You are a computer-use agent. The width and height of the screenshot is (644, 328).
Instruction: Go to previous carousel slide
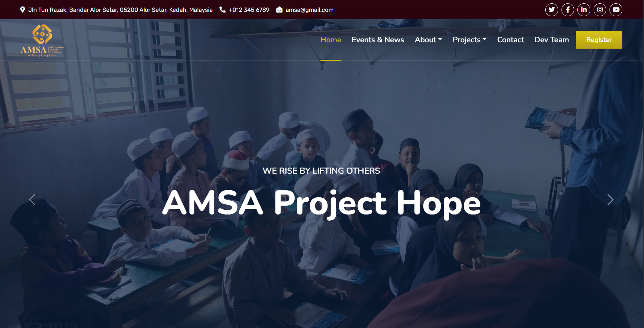pos(32,200)
